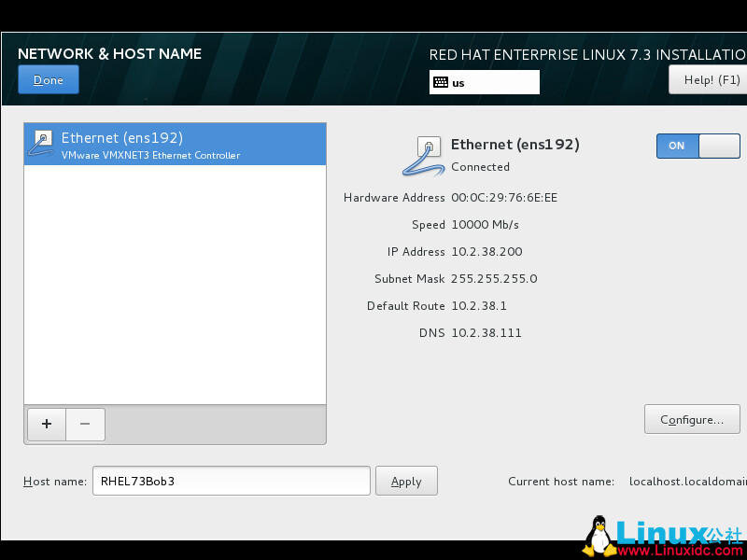Click inside the Host name text field
747x560 pixels.
tap(232, 481)
